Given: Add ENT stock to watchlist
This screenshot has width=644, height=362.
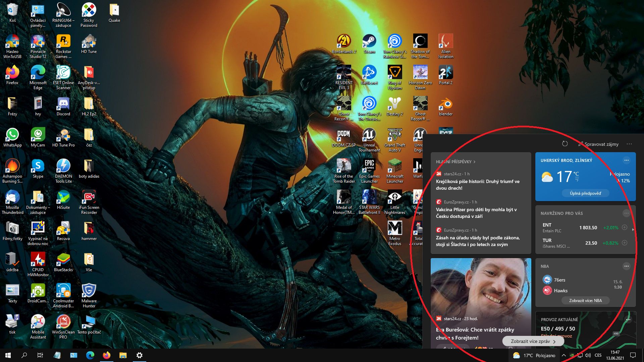Looking at the screenshot, I should coord(625,228).
